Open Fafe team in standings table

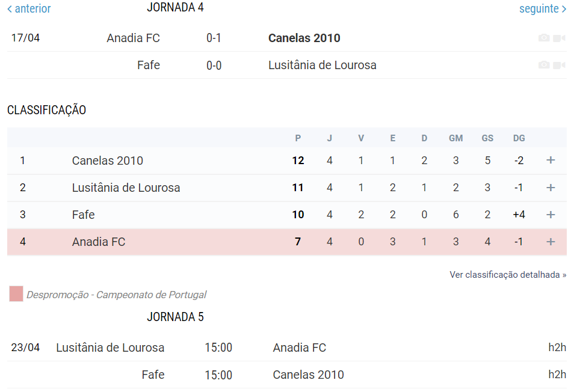click(x=83, y=215)
